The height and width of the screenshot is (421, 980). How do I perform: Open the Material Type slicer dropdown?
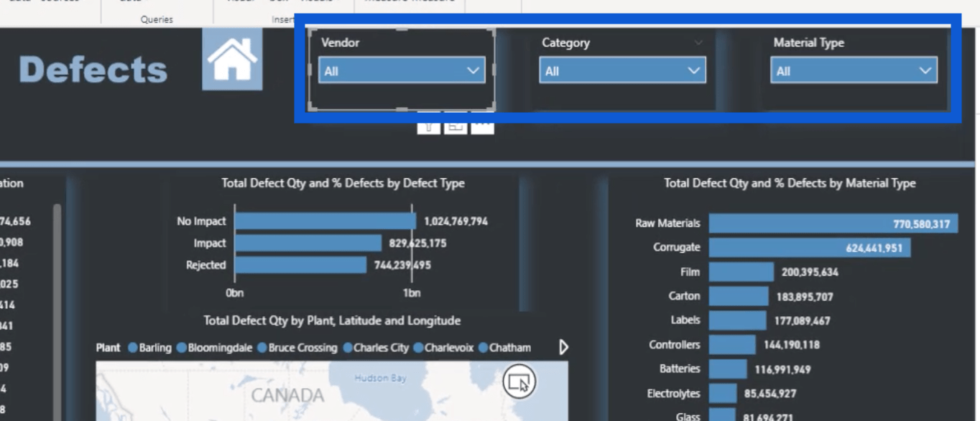coord(854,70)
